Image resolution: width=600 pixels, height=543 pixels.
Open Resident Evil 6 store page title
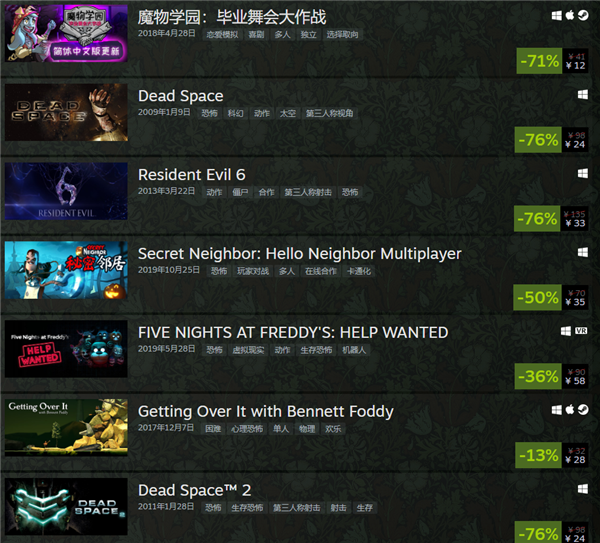pyautogui.click(x=192, y=174)
